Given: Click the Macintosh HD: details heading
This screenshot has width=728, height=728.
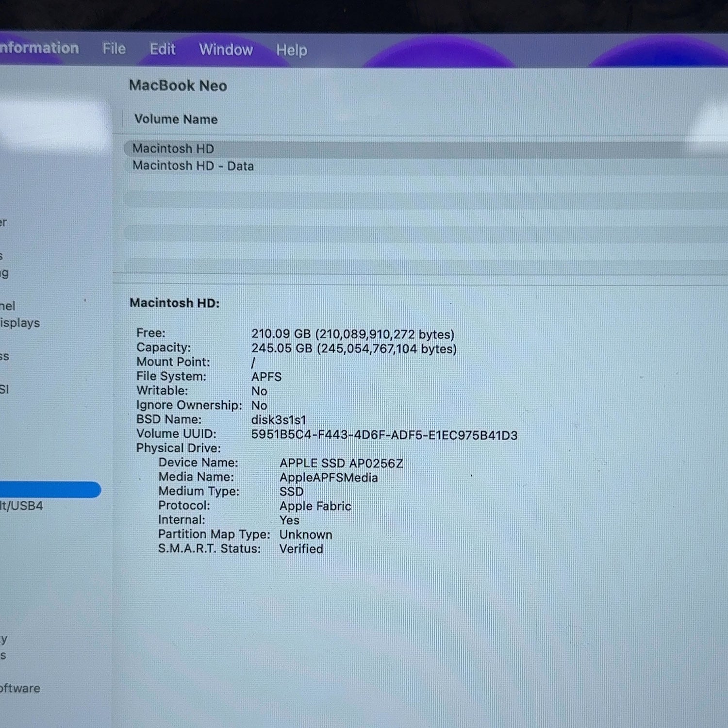Looking at the screenshot, I should coord(174,303).
